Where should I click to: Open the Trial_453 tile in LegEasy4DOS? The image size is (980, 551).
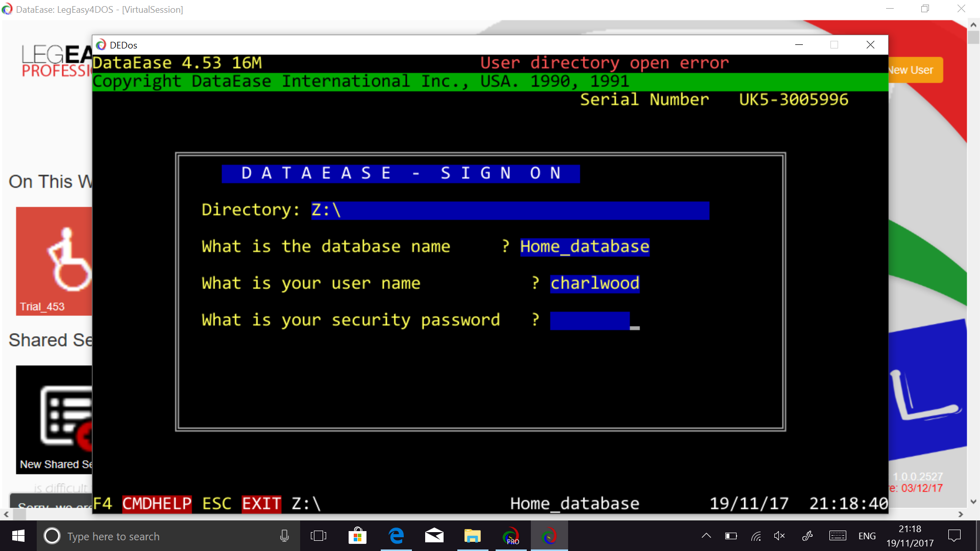point(54,261)
